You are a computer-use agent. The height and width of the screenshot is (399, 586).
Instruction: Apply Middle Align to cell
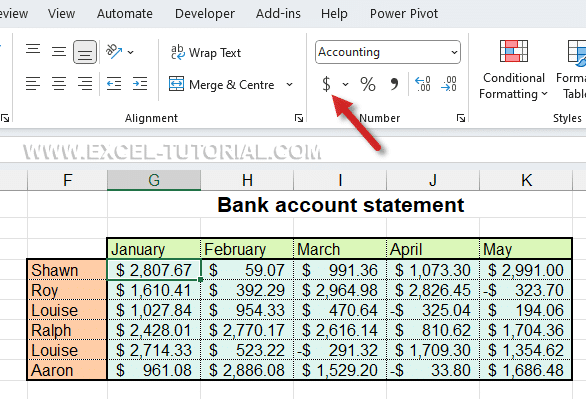coord(59,52)
